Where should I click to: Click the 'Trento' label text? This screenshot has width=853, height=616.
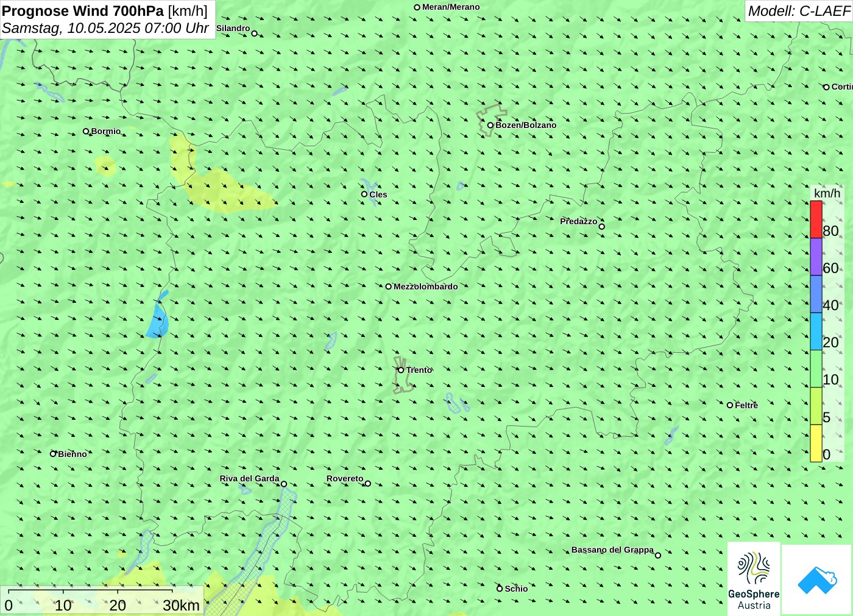click(x=419, y=370)
